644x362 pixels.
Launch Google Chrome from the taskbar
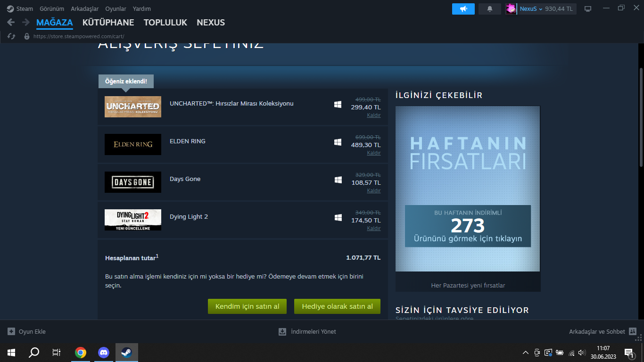point(81,353)
